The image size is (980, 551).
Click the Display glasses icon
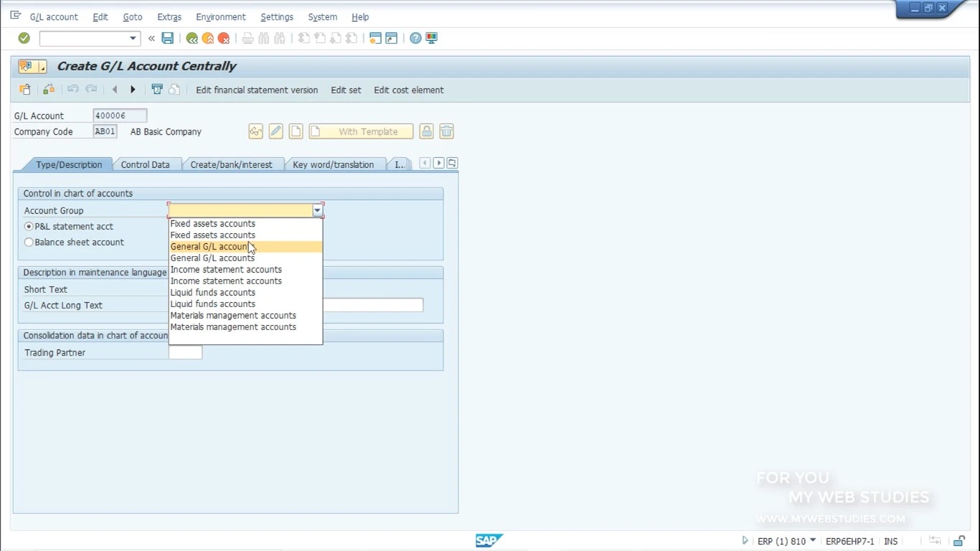(x=256, y=131)
